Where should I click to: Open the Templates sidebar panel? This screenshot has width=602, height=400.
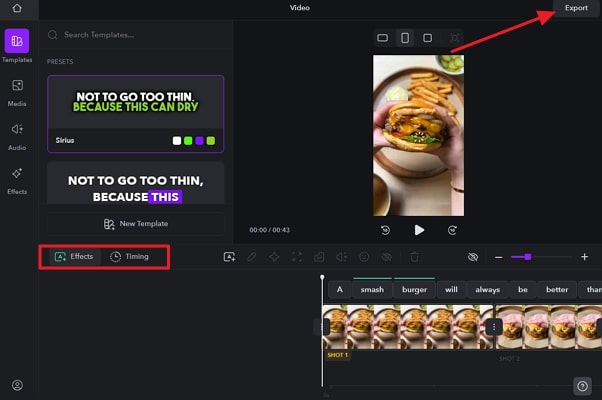[x=17, y=46]
